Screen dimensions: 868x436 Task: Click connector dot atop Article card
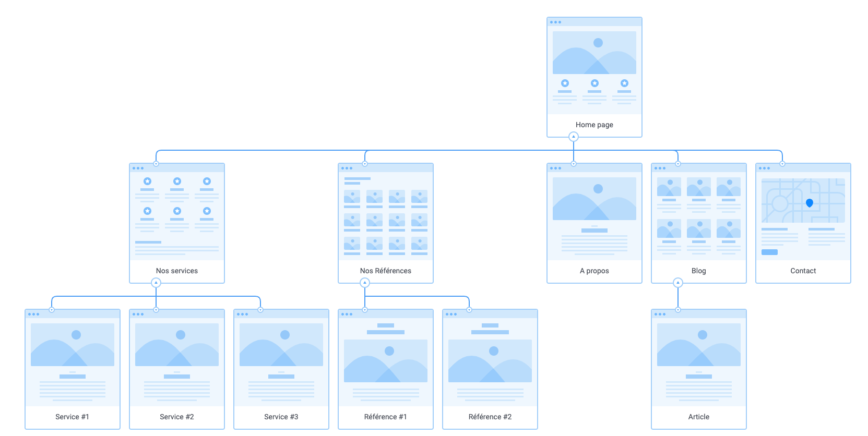point(677,310)
